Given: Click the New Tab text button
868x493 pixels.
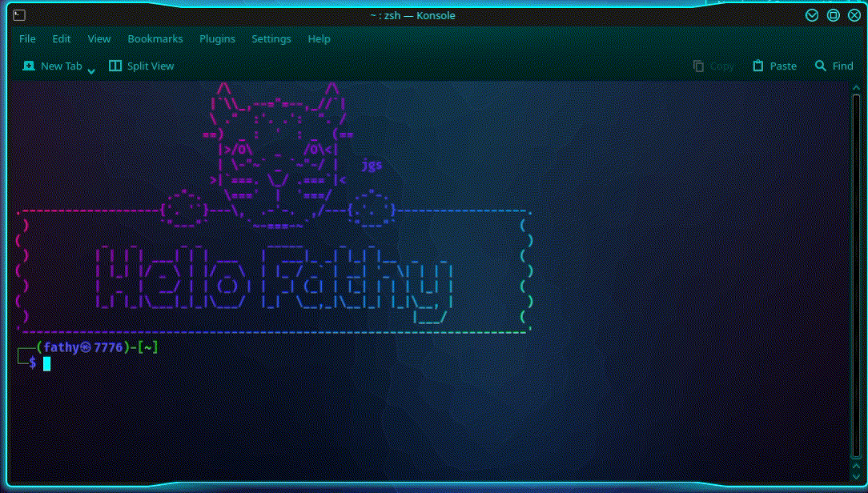Looking at the screenshot, I should coord(62,66).
